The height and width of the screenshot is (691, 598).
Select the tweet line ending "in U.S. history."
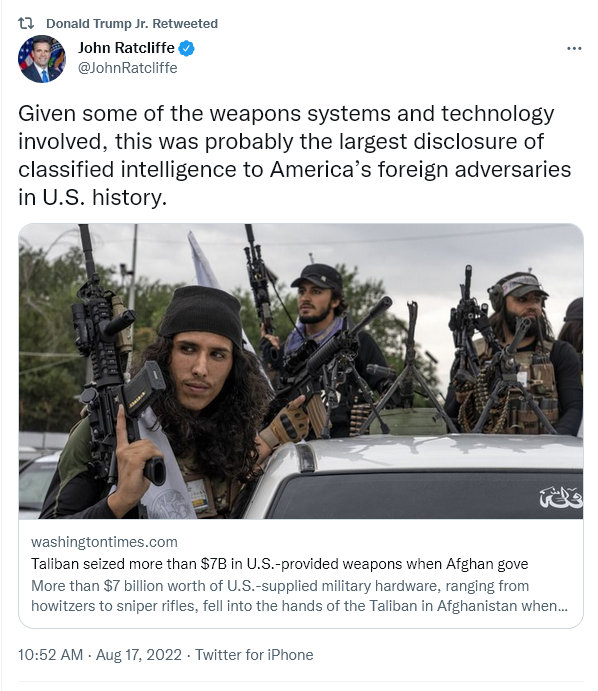coord(93,197)
